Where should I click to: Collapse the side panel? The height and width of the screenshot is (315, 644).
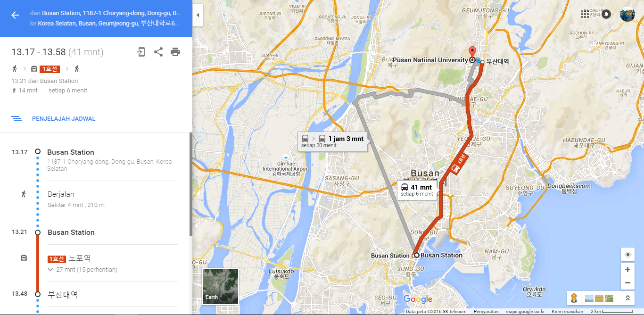(x=198, y=15)
